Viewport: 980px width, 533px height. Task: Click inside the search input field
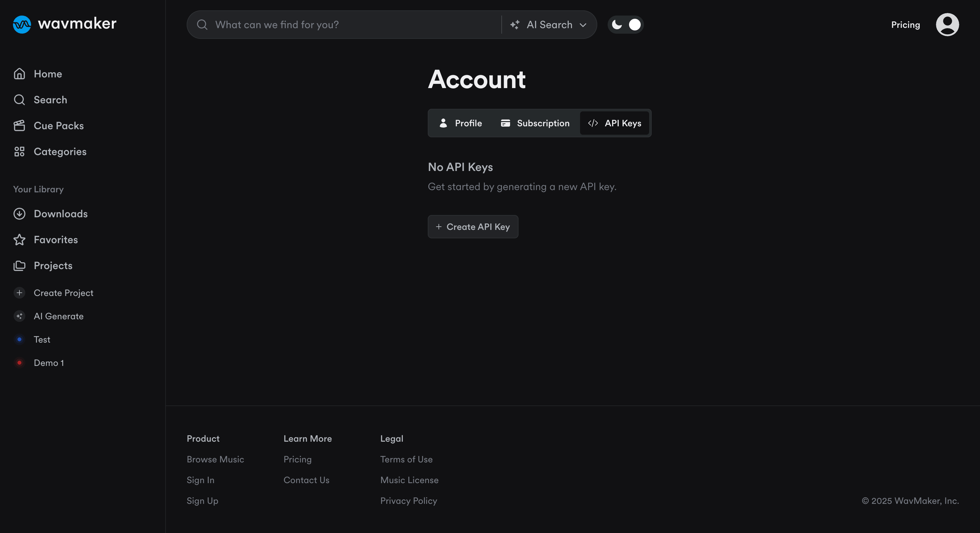pos(343,24)
